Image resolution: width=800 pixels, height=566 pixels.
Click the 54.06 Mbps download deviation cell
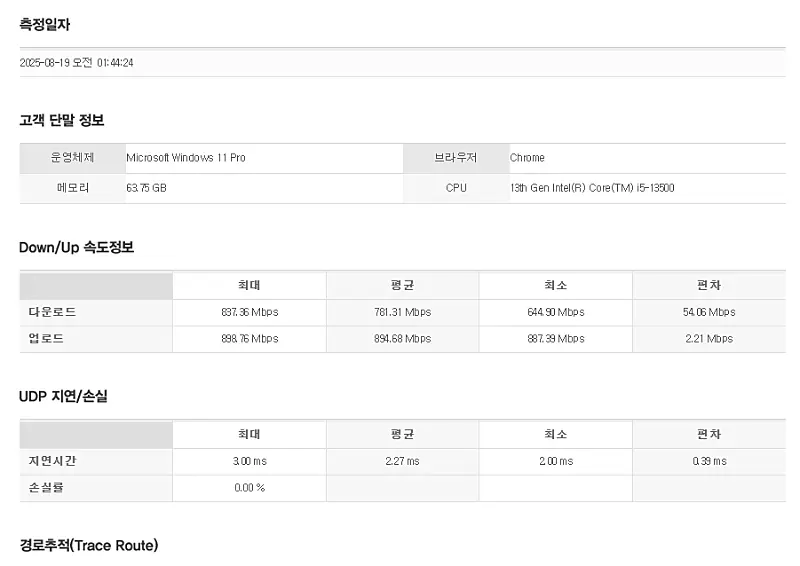click(x=709, y=312)
